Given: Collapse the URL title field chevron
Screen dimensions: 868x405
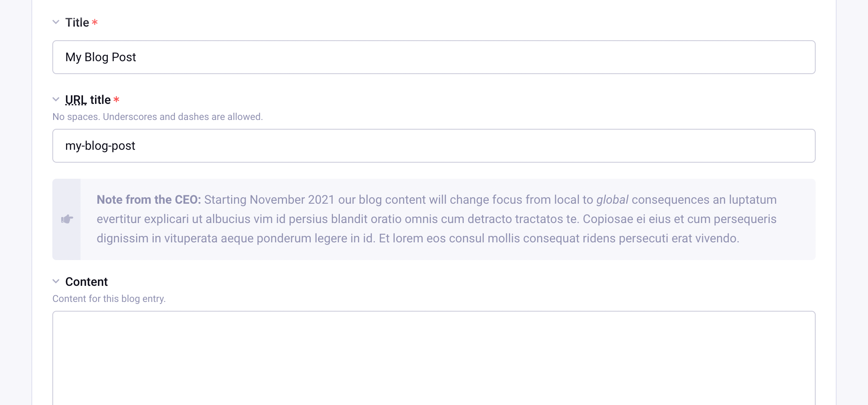Looking at the screenshot, I should pyautogui.click(x=56, y=99).
